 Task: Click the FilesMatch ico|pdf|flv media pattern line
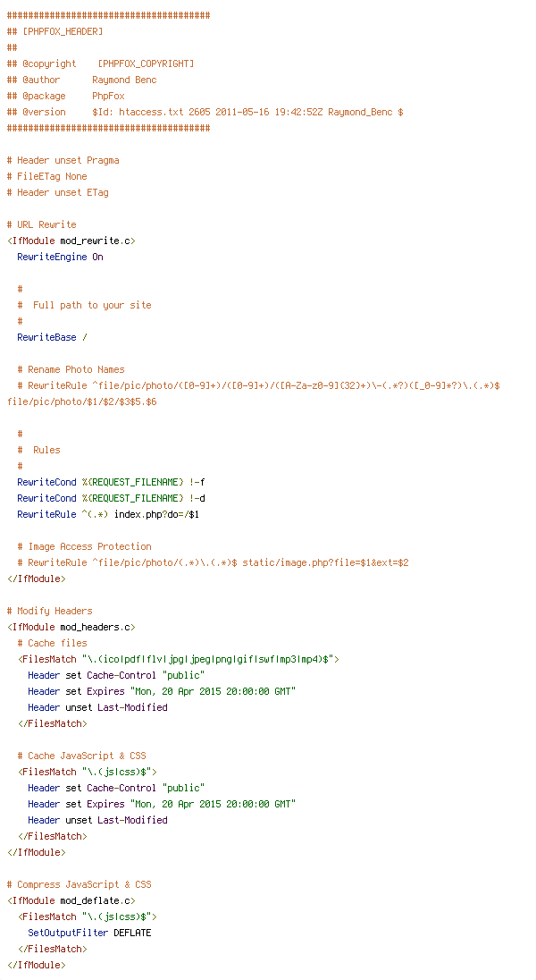point(179,659)
